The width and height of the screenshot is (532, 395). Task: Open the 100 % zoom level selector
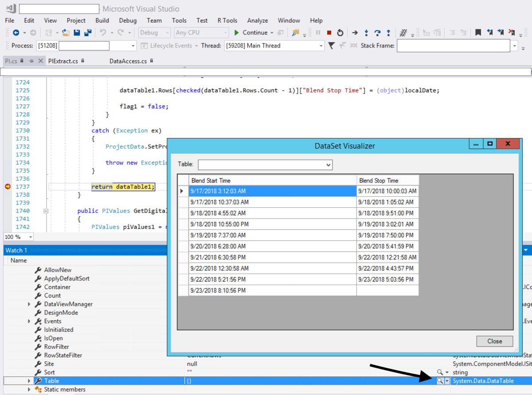click(30, 237)
